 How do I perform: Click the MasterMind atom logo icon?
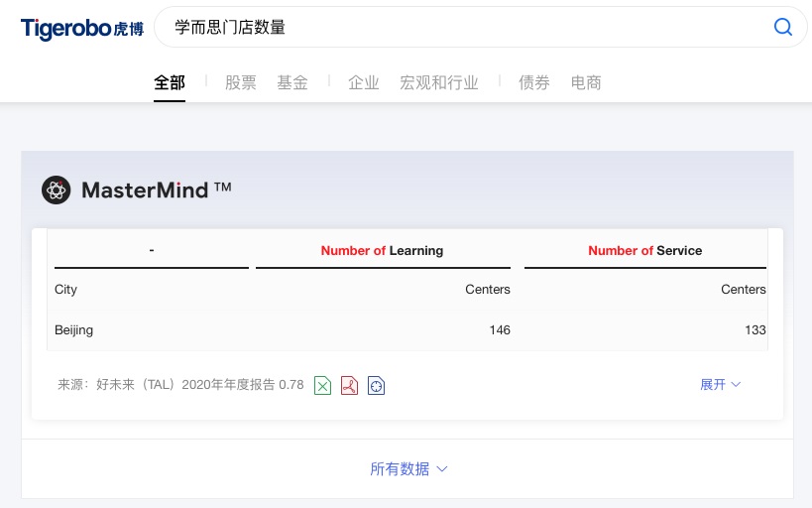point(56,190)
